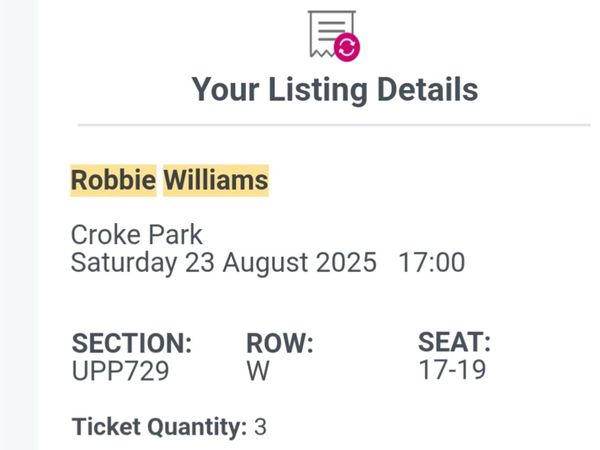600x450 pixels.
Task: Select the 17-19 seat range
Action: tap(452, 369)
